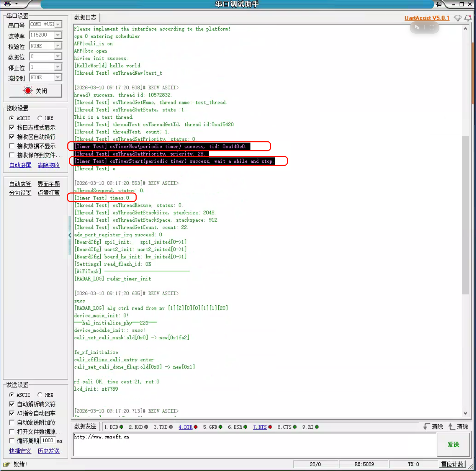This screenshot has height=471, width=476.
Task: Collapse the left settings panel arrow
Action: 70,235
